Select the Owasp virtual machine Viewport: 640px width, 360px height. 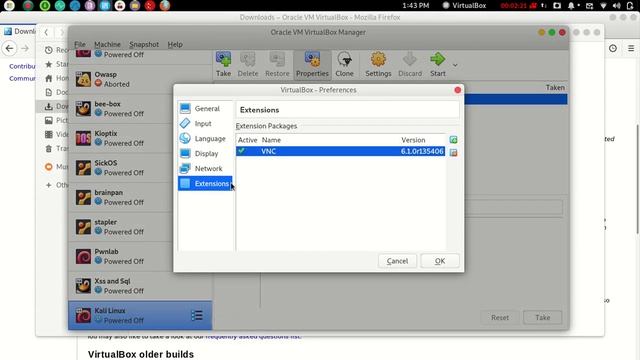(140, 79)
